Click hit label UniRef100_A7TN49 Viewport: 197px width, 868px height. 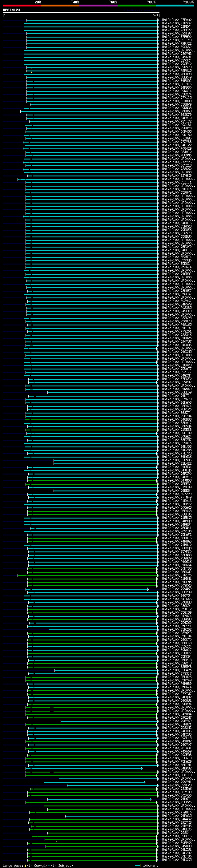(x=176, y=497)
